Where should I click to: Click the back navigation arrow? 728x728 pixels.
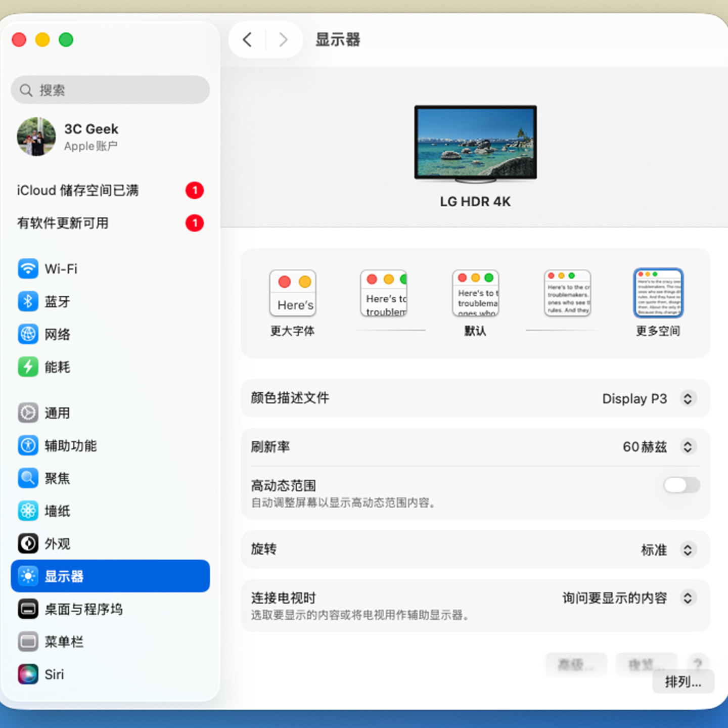pos(247,39)
